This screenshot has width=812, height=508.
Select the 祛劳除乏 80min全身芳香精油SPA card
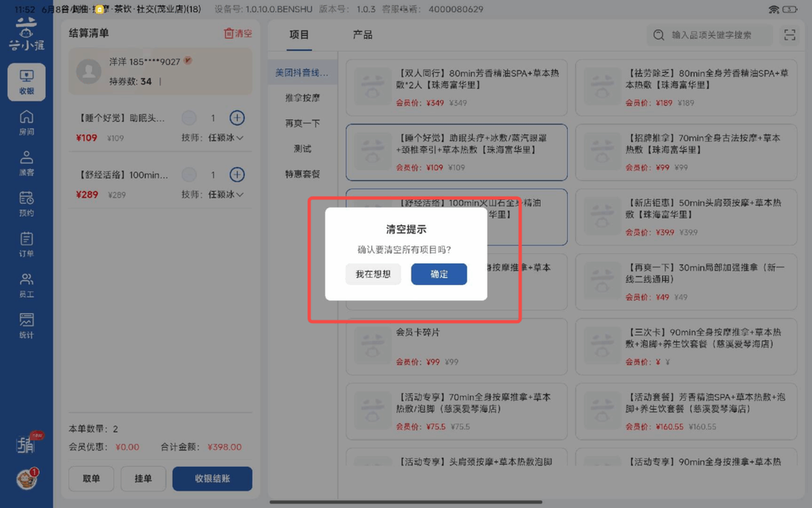tap(686, 87)
